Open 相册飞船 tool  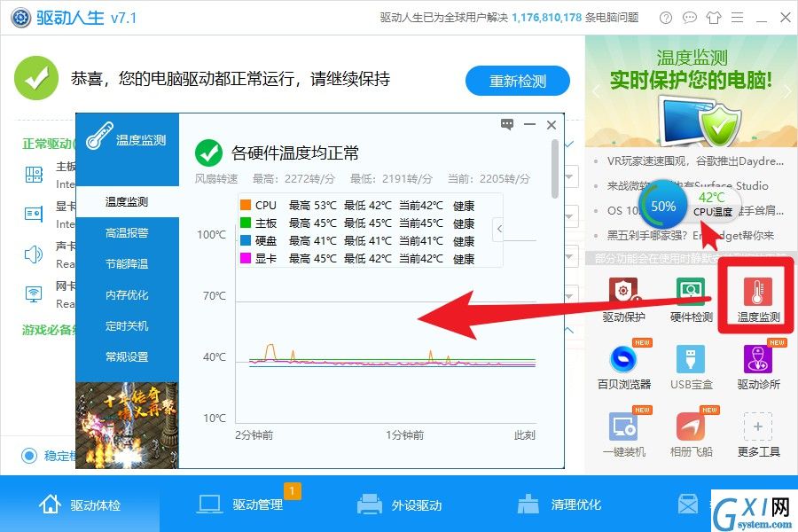point(691,434)
